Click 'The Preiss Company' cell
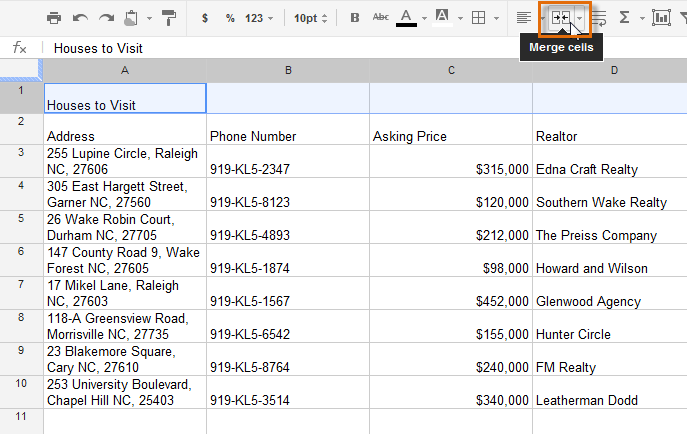 click(610, 227)
